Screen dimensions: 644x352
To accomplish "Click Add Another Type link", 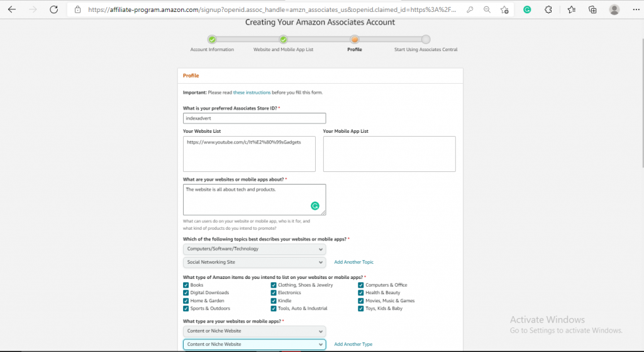I will (353, 344).
